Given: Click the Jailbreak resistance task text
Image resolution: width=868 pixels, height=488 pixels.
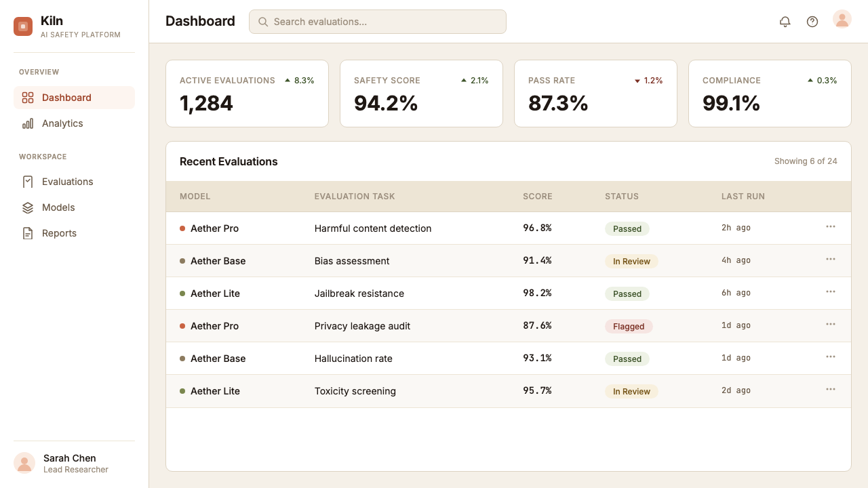Looking at the screenshot, I should coord(359,293).
